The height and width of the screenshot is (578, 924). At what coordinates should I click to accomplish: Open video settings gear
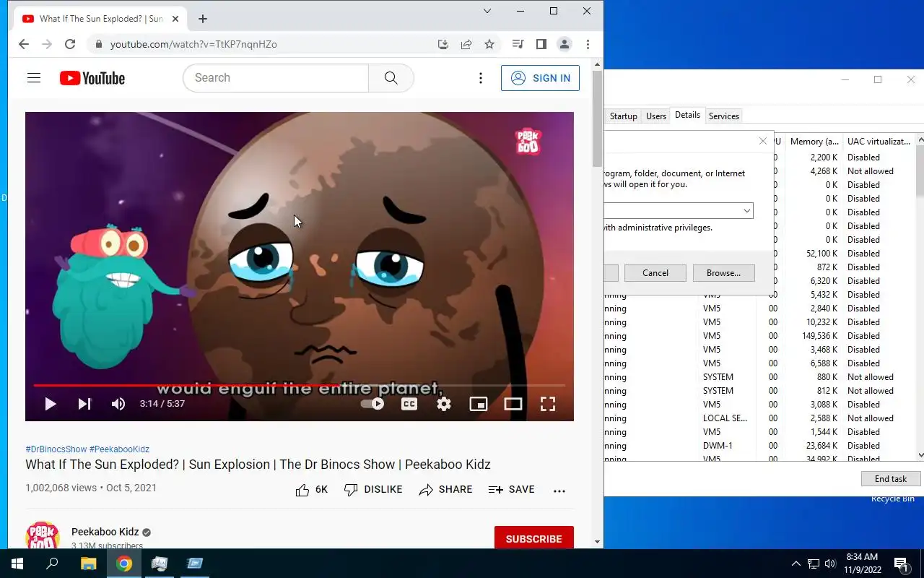(x=444, y=404)
